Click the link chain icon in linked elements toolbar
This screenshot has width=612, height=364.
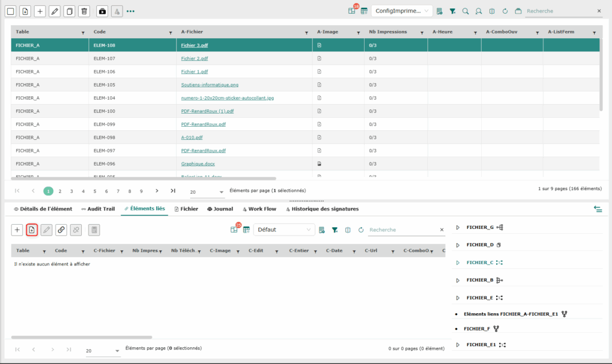[x=61, y=230]
